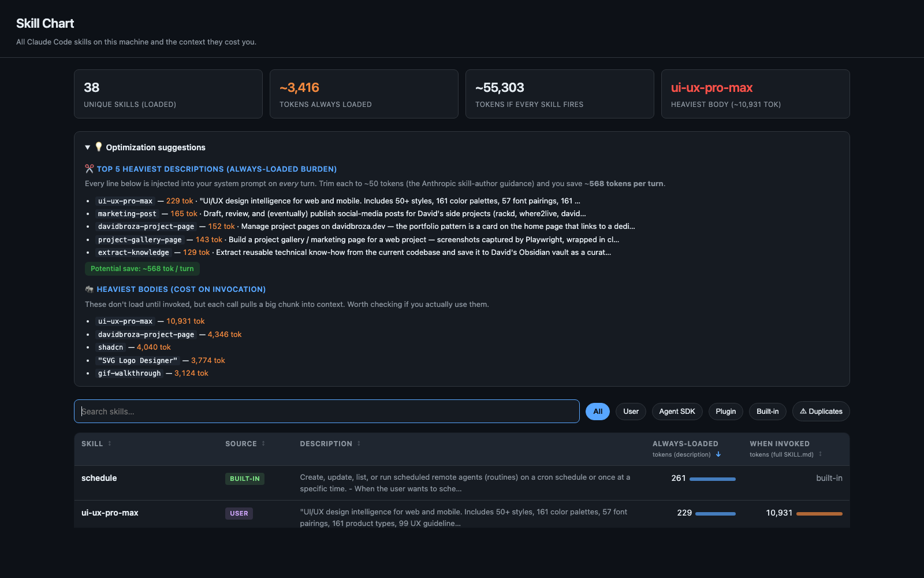Image resolution: width=924 pixels, height=578 pixels.
Task: Click ui-ux-pro-max in heaviest descriptions list
Action: (125, 201)
